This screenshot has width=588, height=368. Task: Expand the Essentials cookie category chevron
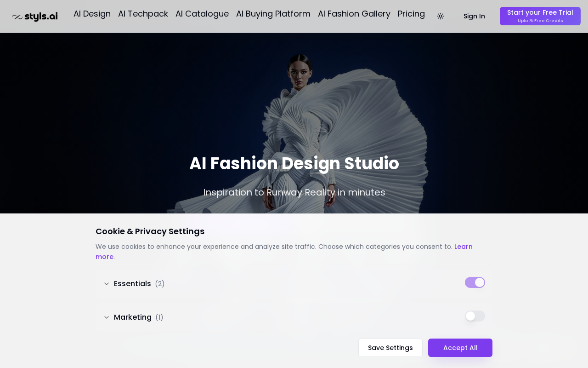click(x=107, y=284)
